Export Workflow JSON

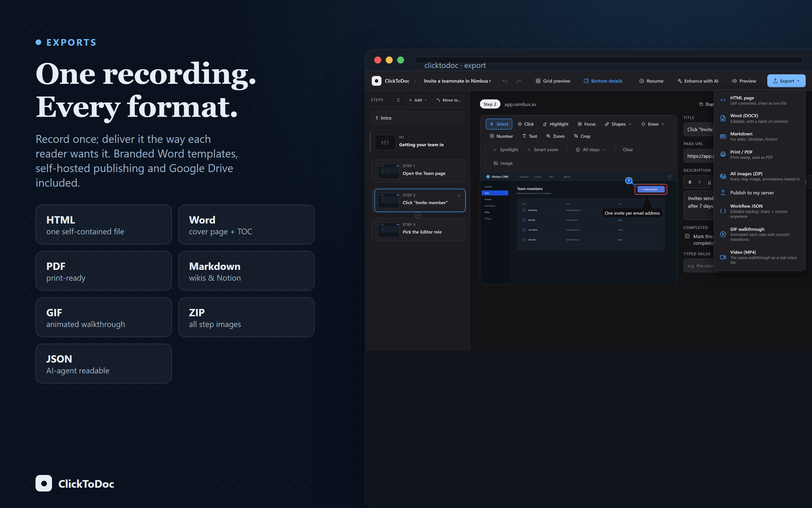(760, 211)
